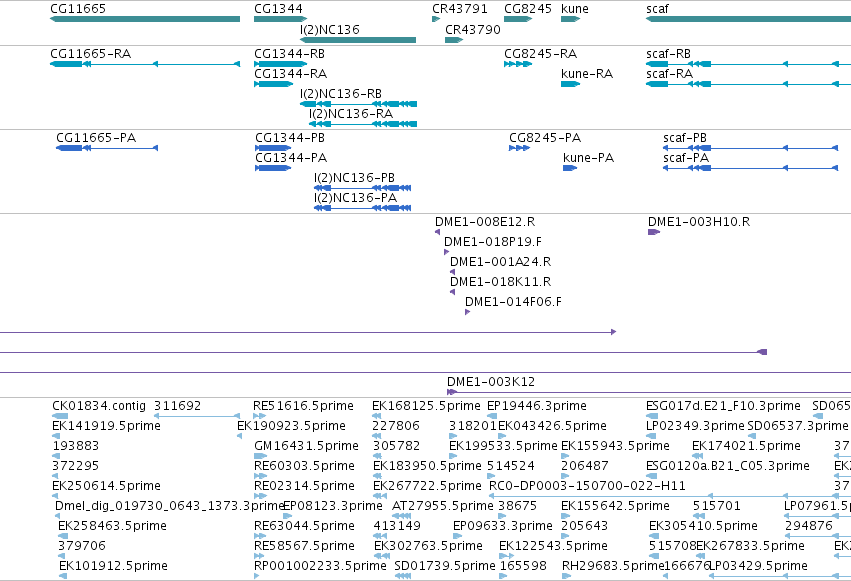851x581 pixels.
Task: Select the DME1-018P19.F clone end
Action: pyautogui.click(x=446, y=252)
